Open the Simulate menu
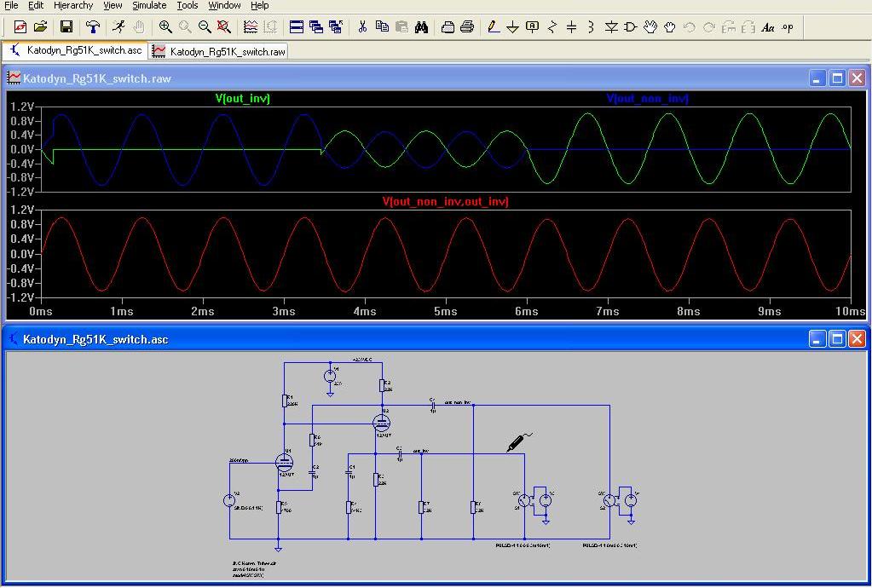This screenshot has width=872, height=588. 149,6
